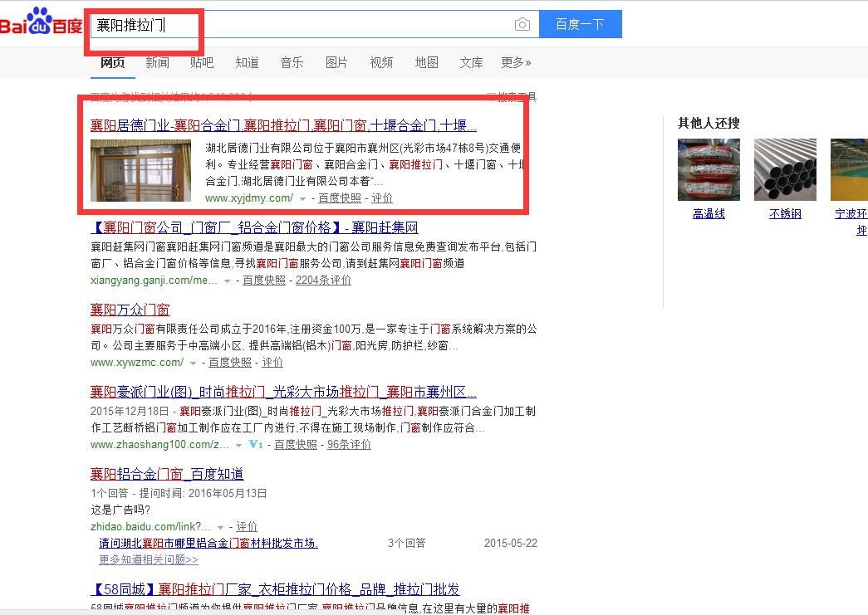The image size is (868, 615).
Task: Click 评价 for xyjdmy.com result
Action: click(382, 198)
